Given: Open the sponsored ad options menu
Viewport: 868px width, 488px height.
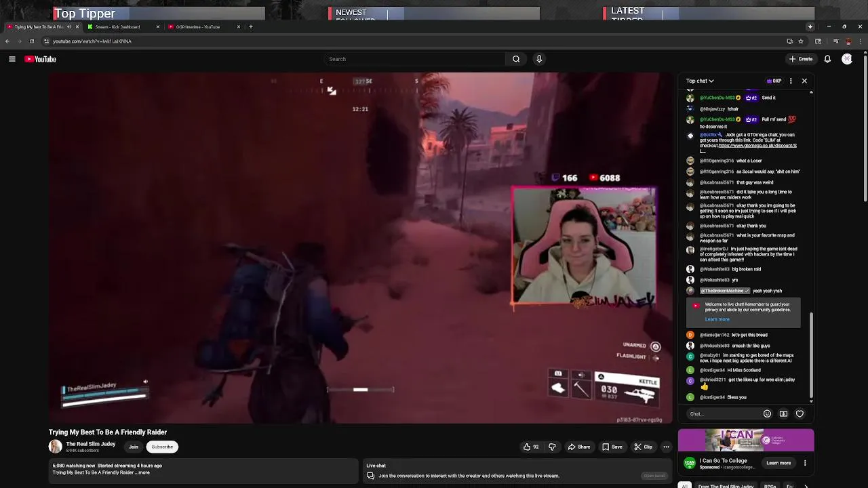Looking at the screenshot, I should [805, 463].
